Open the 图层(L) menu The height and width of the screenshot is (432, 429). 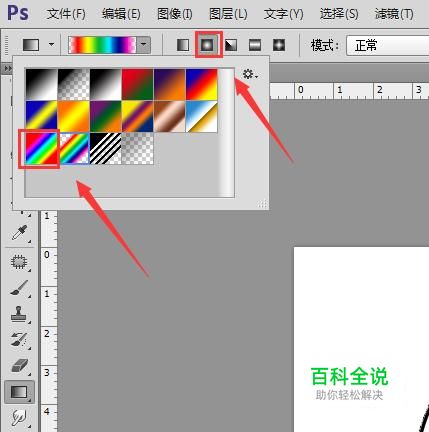pos(228,14)
